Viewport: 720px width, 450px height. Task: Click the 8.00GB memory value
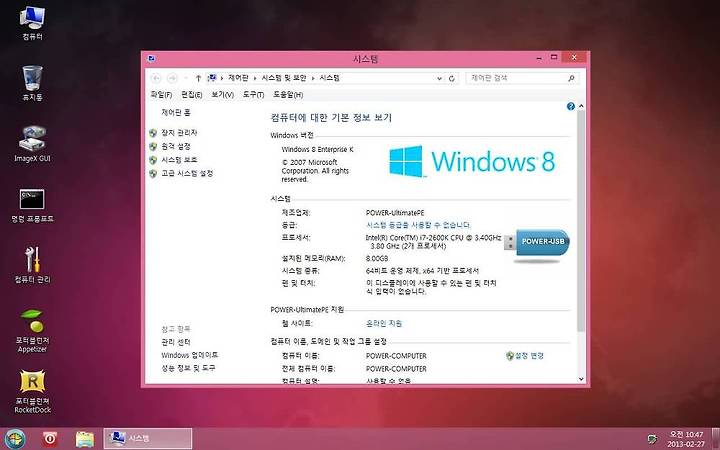tap(377, 259)
